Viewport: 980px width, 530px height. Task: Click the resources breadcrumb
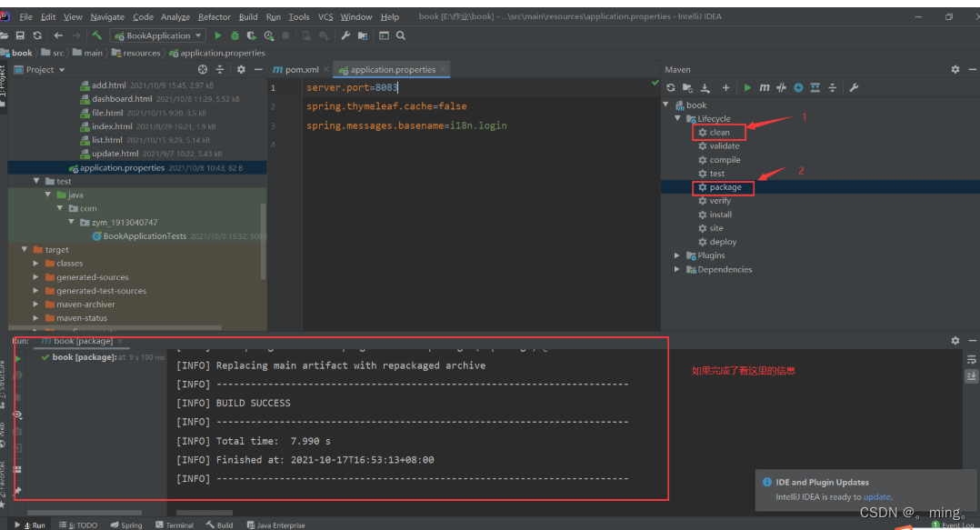(x=141, y=53)
